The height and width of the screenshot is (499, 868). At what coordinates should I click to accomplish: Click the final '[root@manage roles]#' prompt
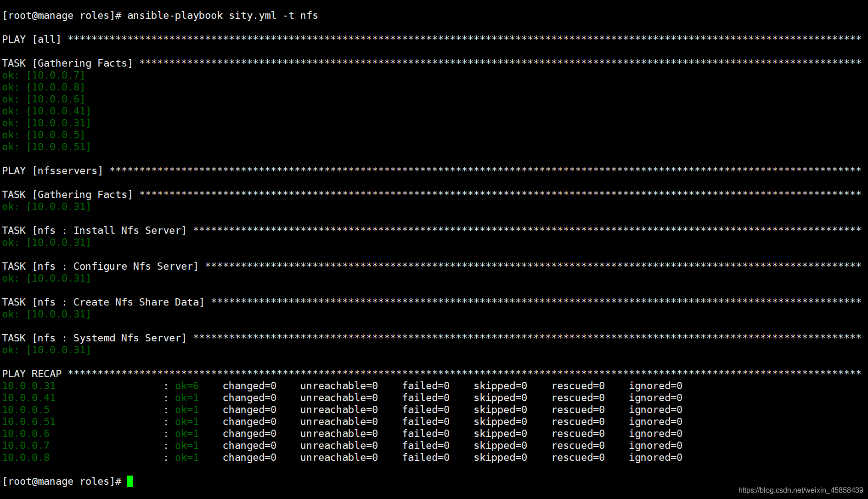click(62, 482)
